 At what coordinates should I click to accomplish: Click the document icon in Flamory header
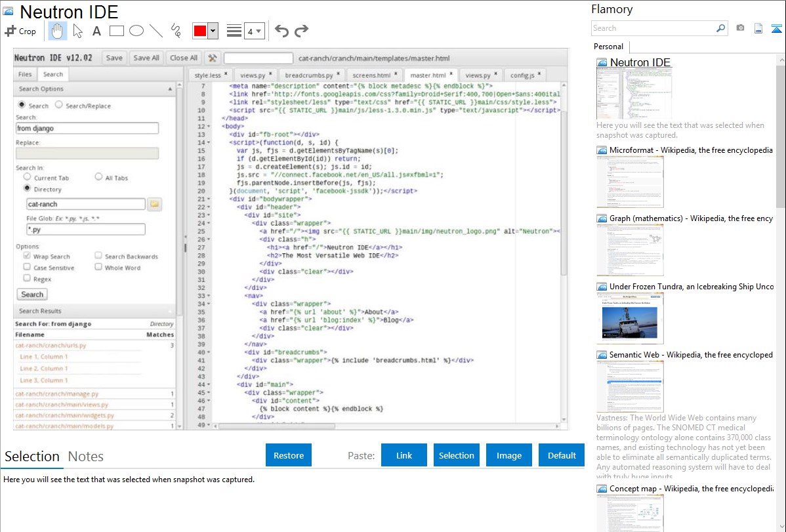click(758, 28)
